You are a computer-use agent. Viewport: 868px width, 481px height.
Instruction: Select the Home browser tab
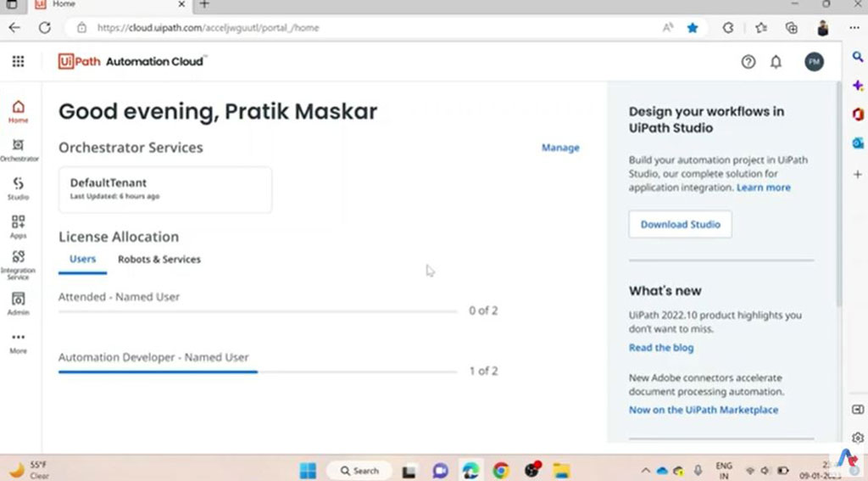(x=111, y=5)
